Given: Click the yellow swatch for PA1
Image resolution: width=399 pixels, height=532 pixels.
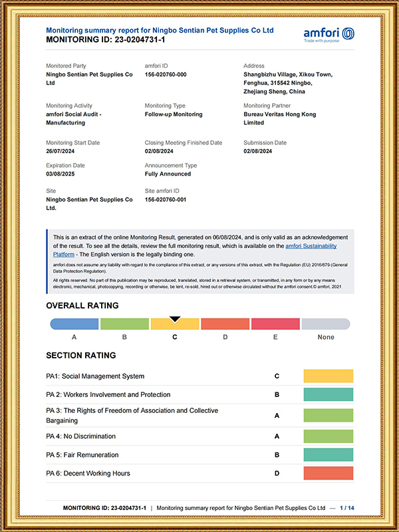Looking at the screenshot, I should point(329,376).
